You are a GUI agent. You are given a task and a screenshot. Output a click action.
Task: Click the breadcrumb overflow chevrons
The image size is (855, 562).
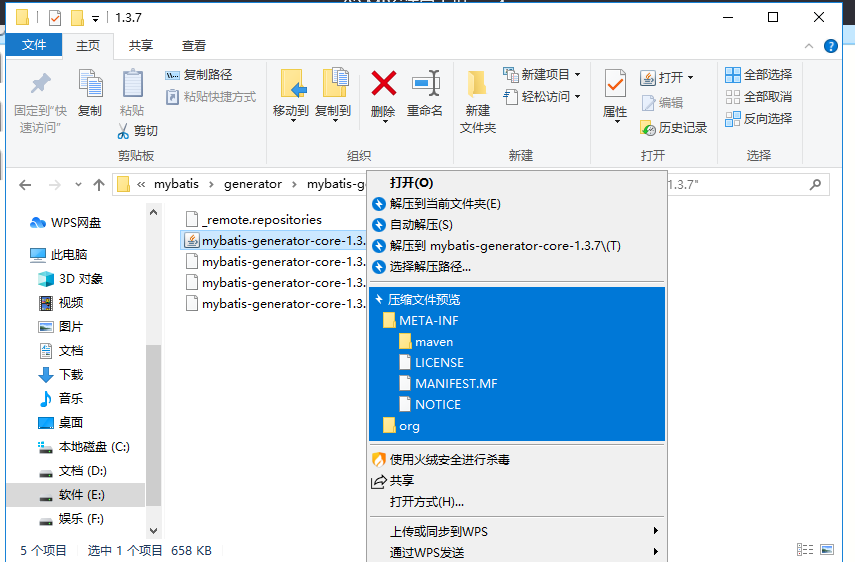tap(141, 184)
